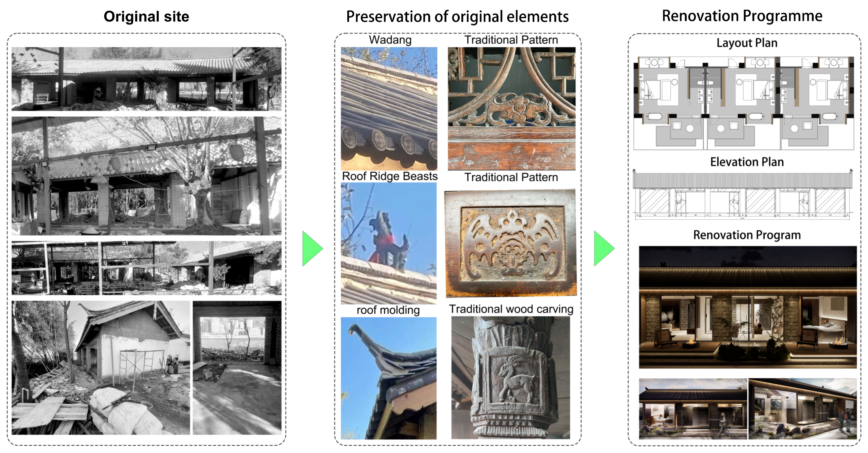Select the Roof Ridge Beasts photo
This screenshot has width=868, height=453.
(389, 243)
